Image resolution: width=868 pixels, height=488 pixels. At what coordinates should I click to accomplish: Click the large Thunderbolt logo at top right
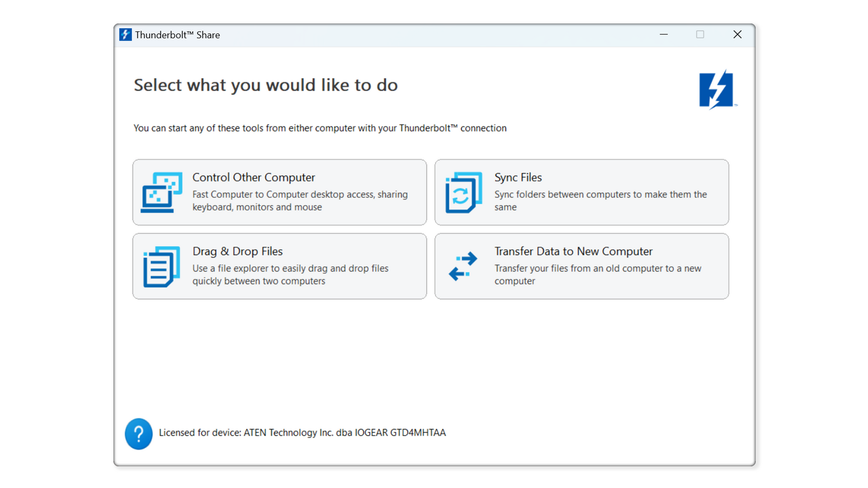pos(717,90)
